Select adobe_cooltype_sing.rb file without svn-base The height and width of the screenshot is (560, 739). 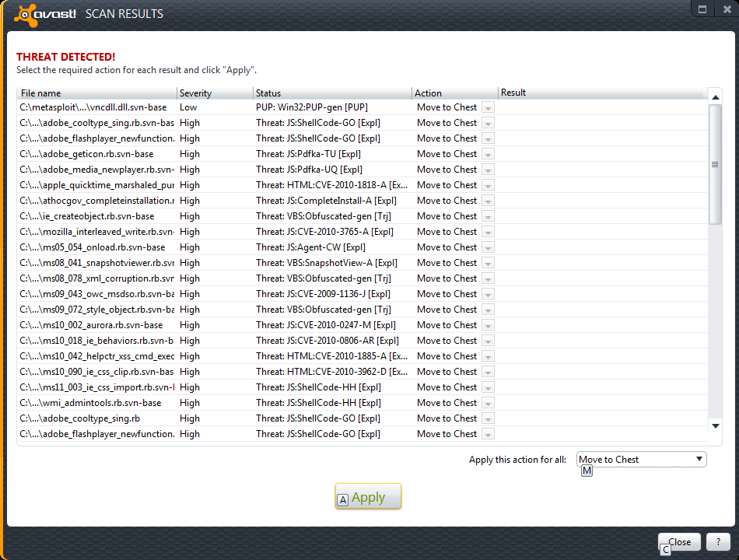pyautogui.click(x=362, y=418)
